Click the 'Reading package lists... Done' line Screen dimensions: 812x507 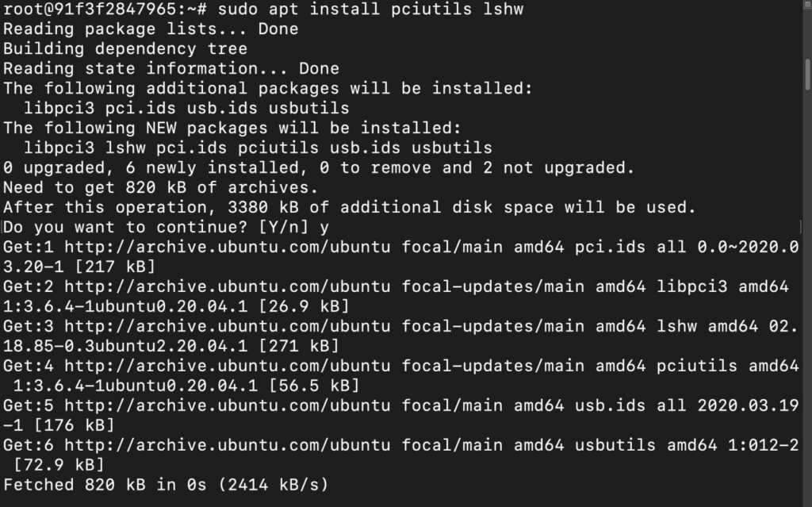[151, 29]
